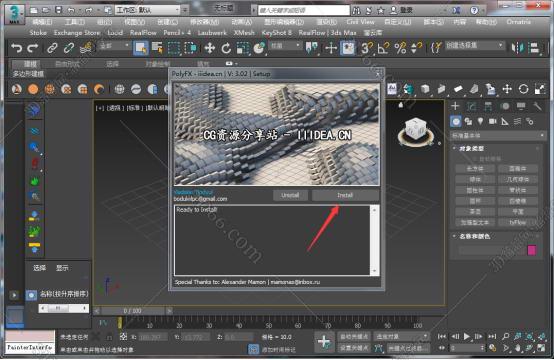Image resolution: width=554 pixels, height=360 pixels.
Task: Open the RealFlow menu
Action: (x=143, y=33)
